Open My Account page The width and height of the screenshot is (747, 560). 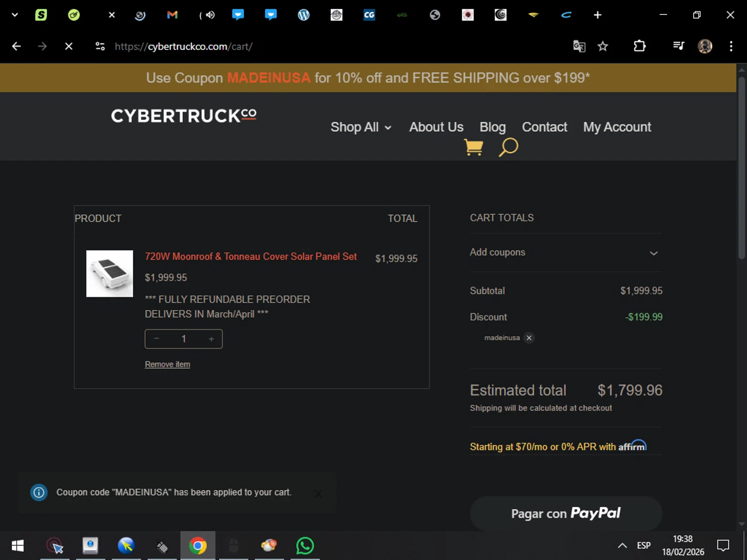coord(617,127)
